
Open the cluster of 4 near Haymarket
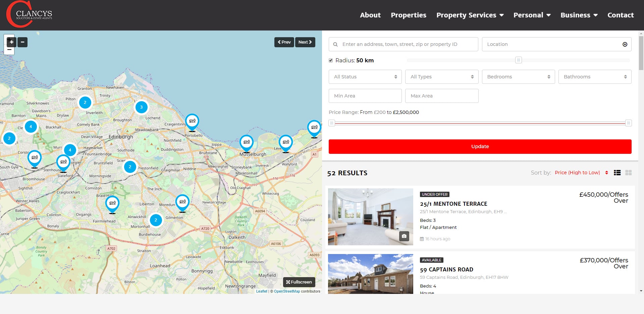click(x=70, y=150)
